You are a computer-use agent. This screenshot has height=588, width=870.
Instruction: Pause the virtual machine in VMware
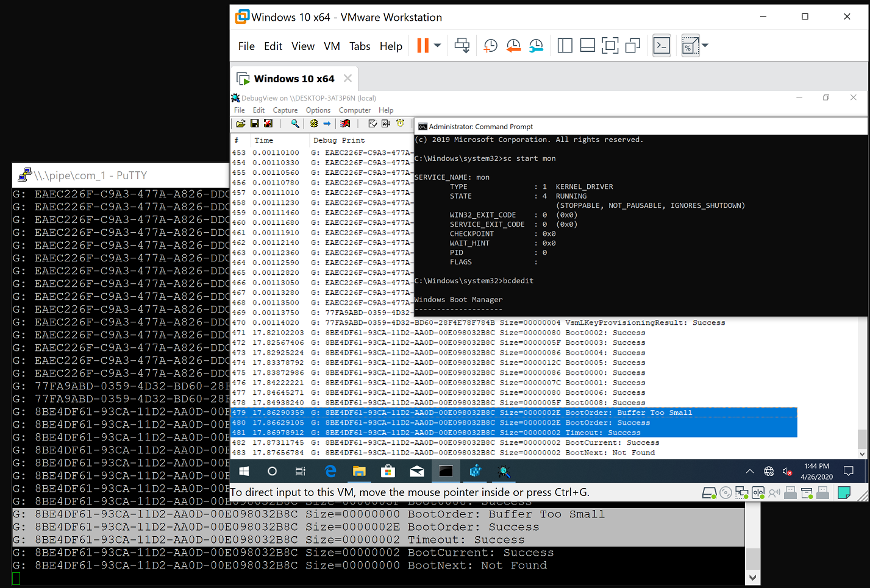(x=423, y=46)
